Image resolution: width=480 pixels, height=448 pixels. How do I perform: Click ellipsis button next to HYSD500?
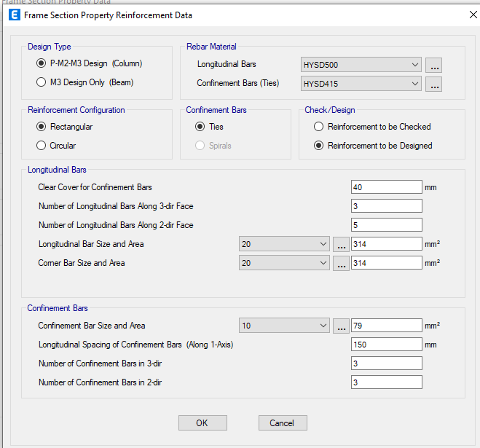tap(434, 65)
